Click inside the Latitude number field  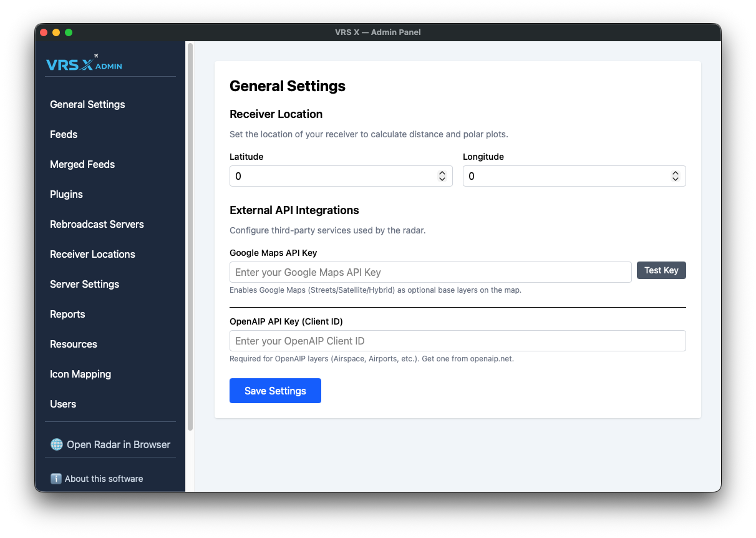(331, 176)
